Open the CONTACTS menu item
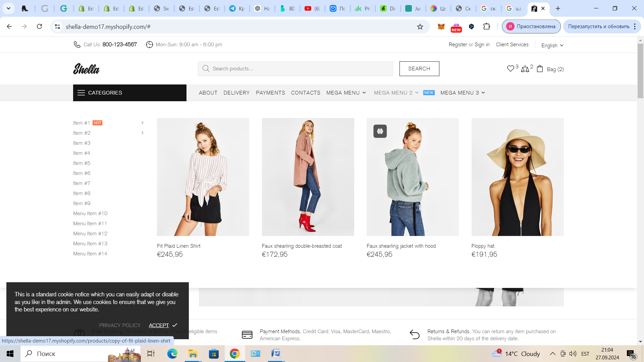644x362 pixels. click(x=305, y=93)
